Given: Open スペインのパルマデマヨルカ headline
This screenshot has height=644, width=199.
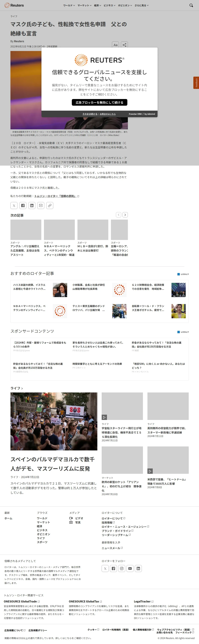Looking at the screenshot, I should [53, 464].
